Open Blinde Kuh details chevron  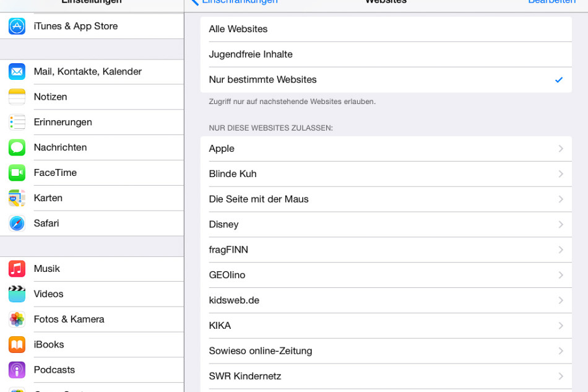(x=561, y=174)
